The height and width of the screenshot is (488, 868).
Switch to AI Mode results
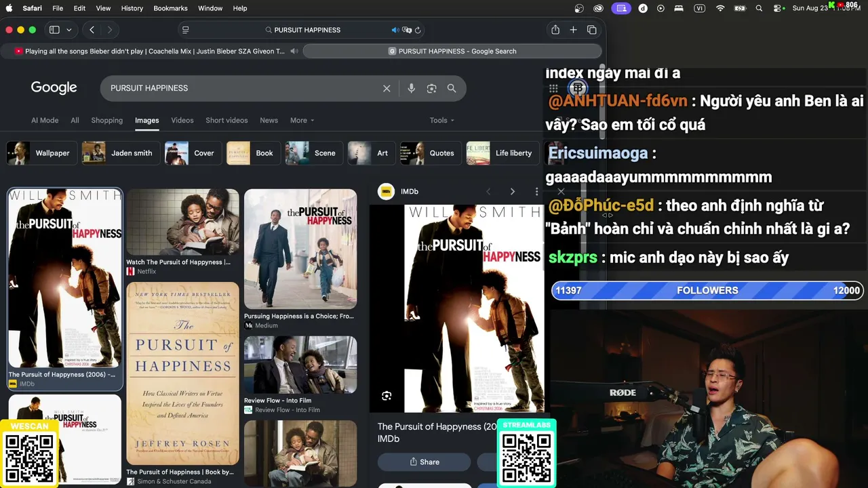[45, 120]
